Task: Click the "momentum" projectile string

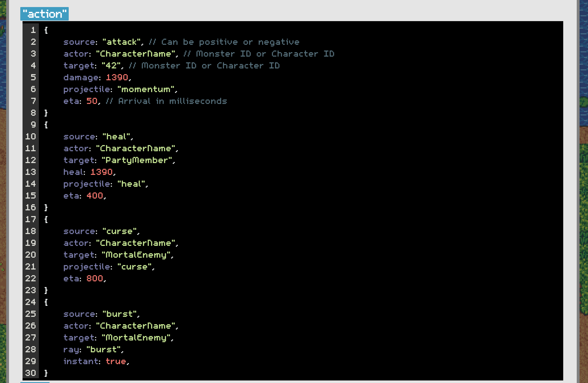Action: pos(146,89)
